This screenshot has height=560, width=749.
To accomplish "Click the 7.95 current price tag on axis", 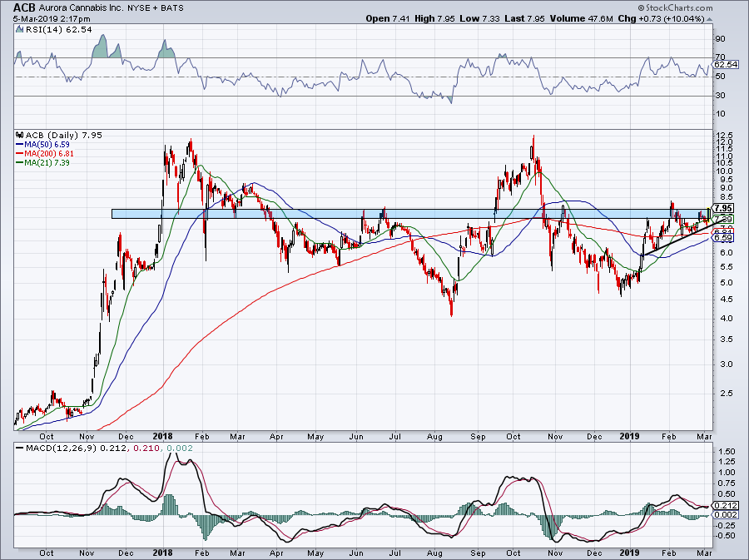I will click(x=724, y=208).
